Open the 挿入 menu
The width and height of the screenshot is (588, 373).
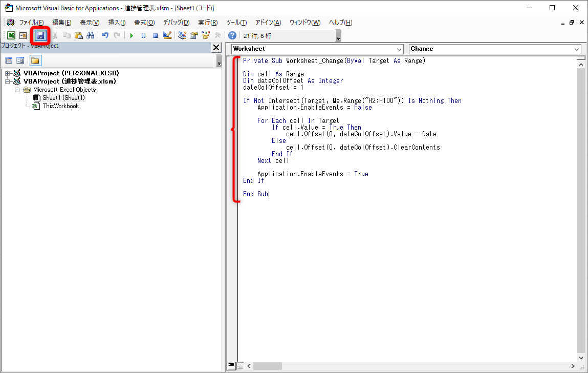click(115, 22)
